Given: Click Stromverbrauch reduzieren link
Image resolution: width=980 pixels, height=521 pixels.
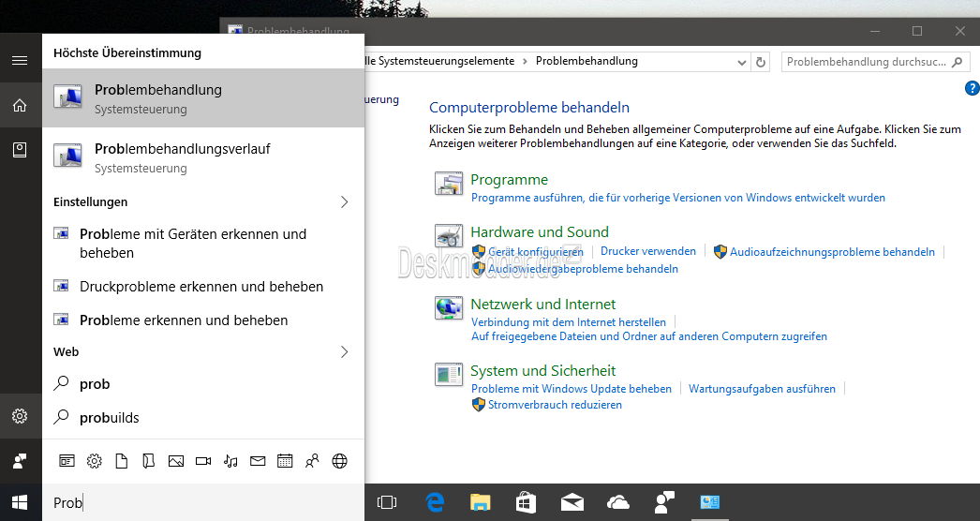Looking at the screenshot, I should click(x=555, y=405).
